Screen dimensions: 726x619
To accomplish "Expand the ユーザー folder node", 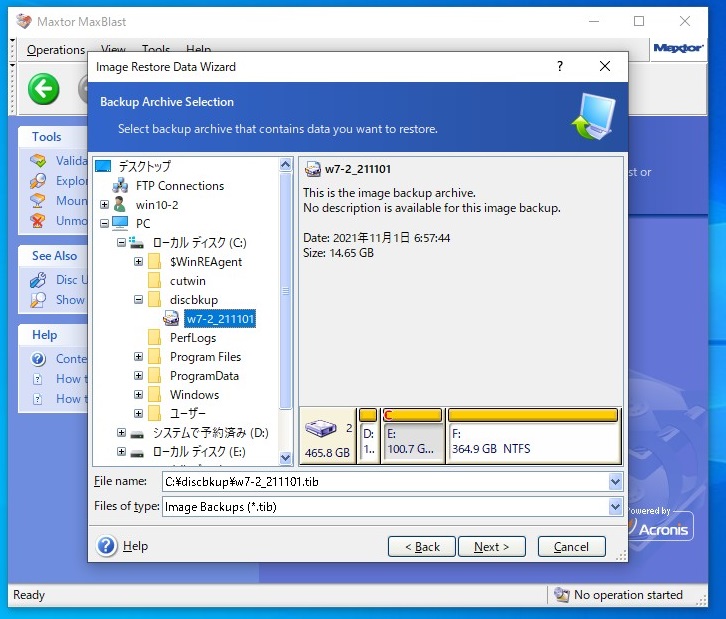I will (x=138, y=413).
